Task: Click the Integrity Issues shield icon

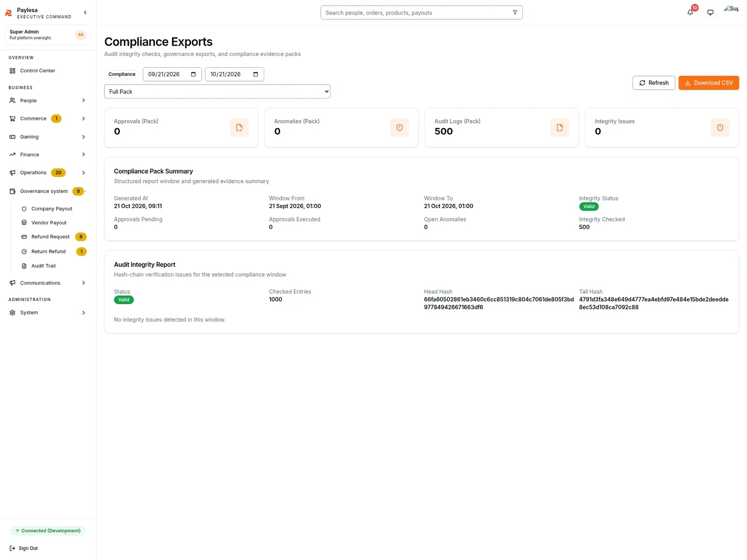Action: pyautogui.click(x=720, y=127)
